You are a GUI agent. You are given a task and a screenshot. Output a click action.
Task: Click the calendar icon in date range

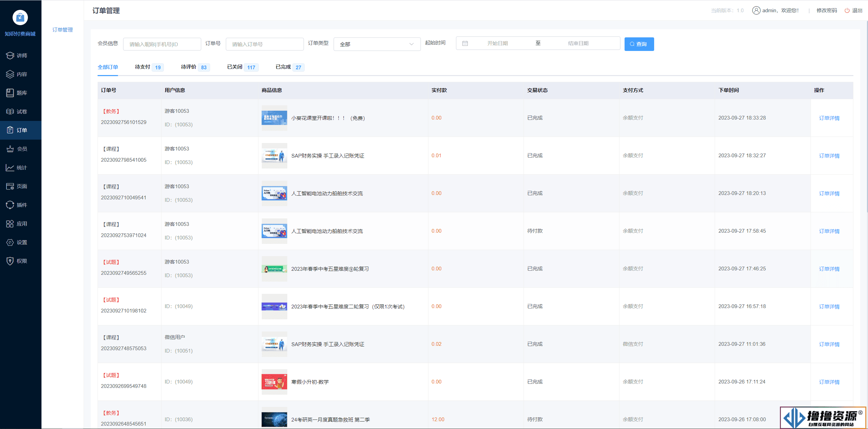coord(465,43)
